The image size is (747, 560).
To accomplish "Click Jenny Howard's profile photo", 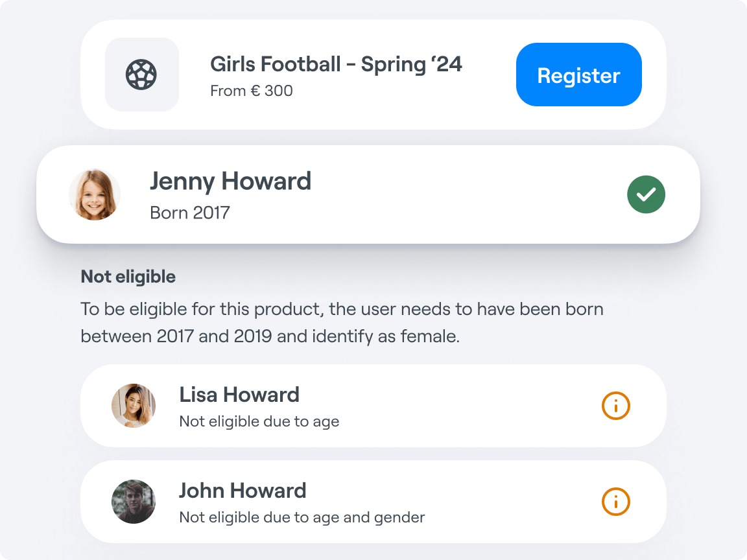I will tap(95, 194).
